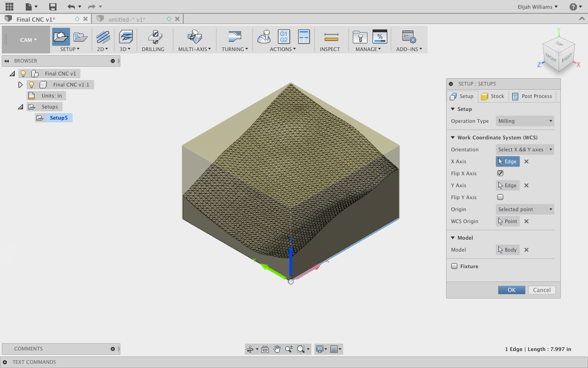
Task: Select the Zoom tool in navigation bar
Action: tap(288, 349)
